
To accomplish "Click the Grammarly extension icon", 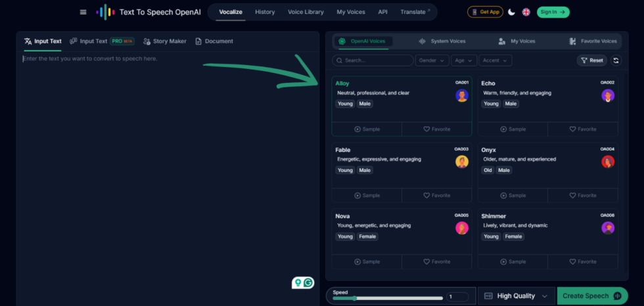I will [x=308, y=282].
